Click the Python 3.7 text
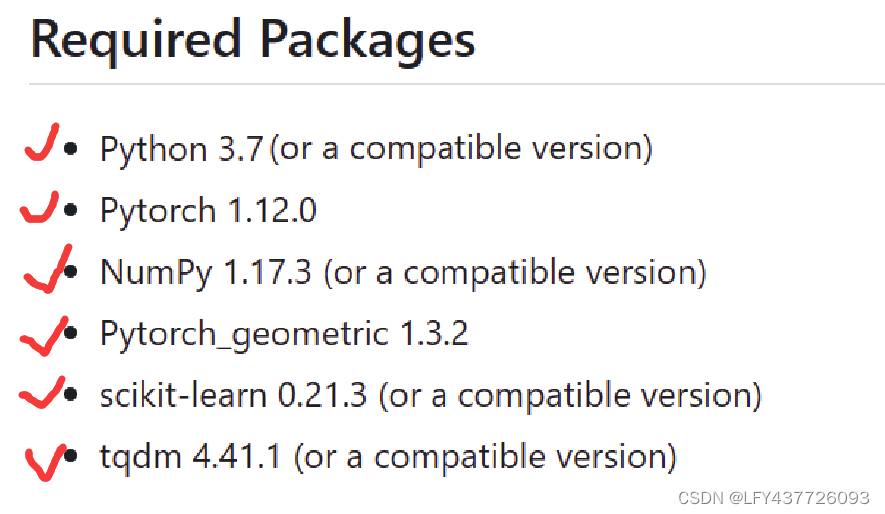This screenshot has width=885, height=514. point(181,150)
